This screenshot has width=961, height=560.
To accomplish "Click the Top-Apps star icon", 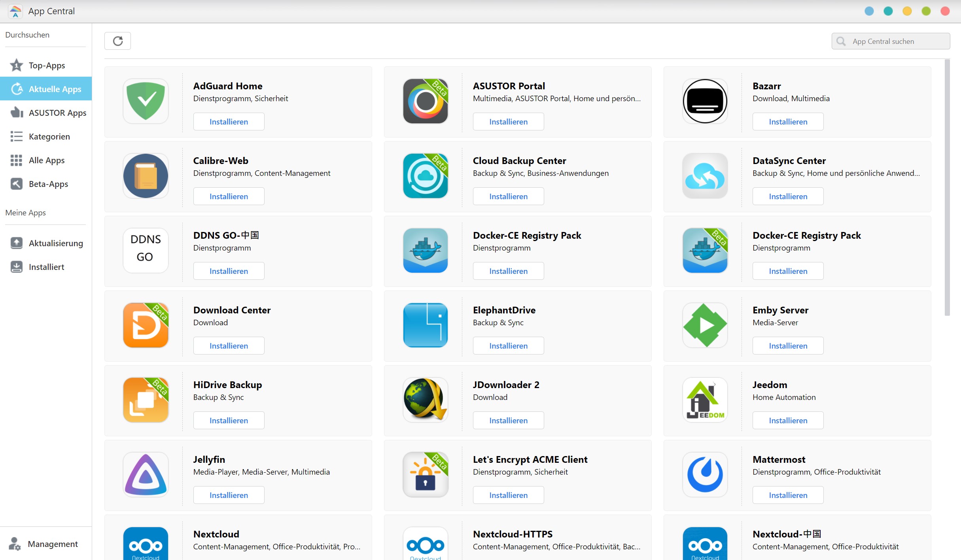I will [16, 65].
